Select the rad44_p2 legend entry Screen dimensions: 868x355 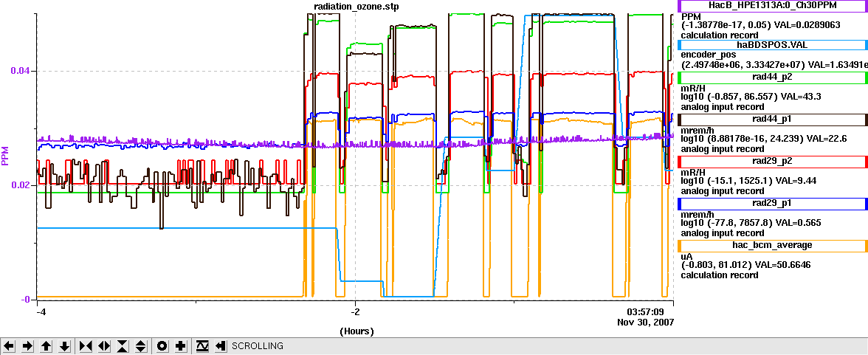772,77
